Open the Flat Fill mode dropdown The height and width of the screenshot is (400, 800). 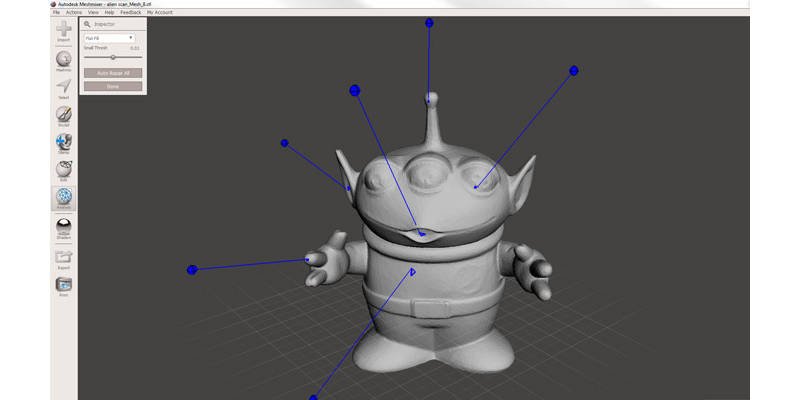(x=109, y=38)
